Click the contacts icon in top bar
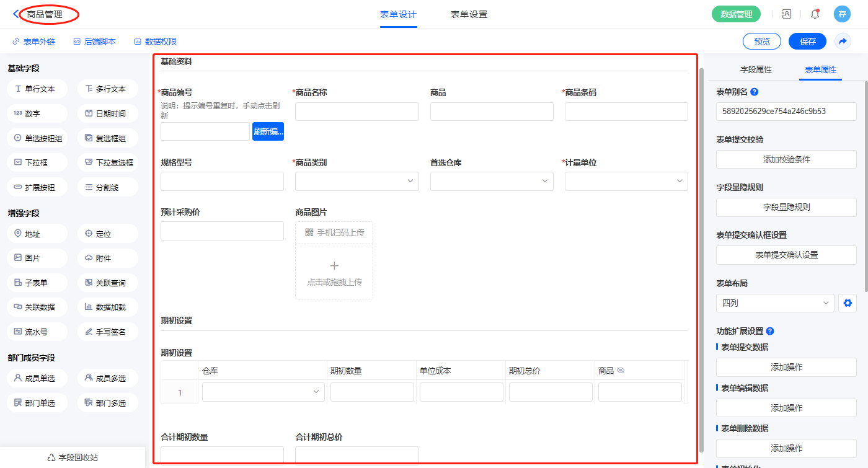The width and height of the screenshot is (868, 468). click(x=786, y=14)
